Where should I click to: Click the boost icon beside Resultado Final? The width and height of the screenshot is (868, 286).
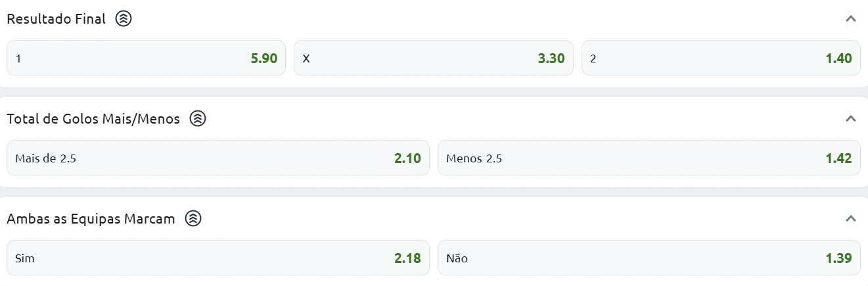tap(124, 19)
